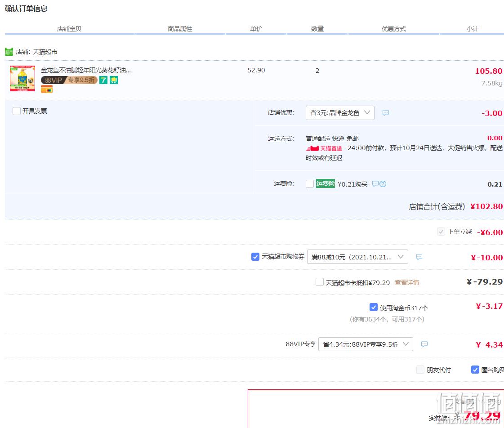Click the 查看详情 link

click(x=407, y=282)
